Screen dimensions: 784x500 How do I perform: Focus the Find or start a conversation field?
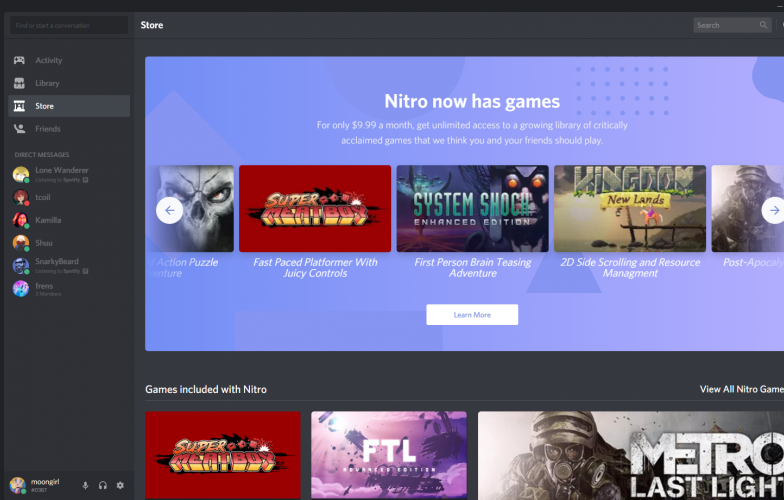(x=69, y=25)
